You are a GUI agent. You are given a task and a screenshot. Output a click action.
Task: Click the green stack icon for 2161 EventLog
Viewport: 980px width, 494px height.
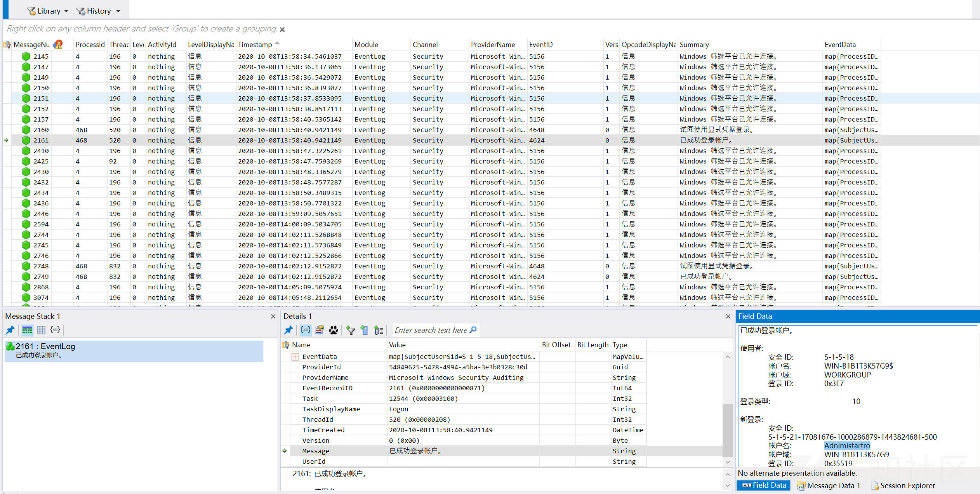10,346
